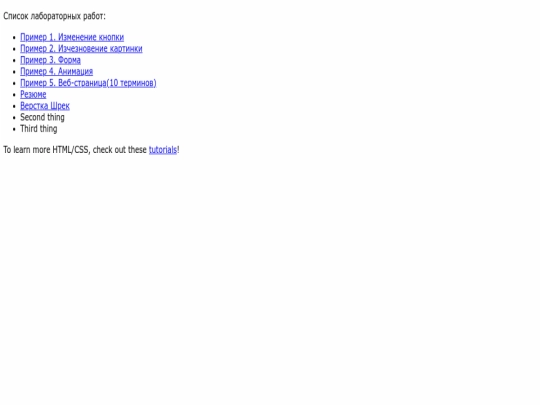Click the bullet before Second thing
540x405 pixels.
14,118
